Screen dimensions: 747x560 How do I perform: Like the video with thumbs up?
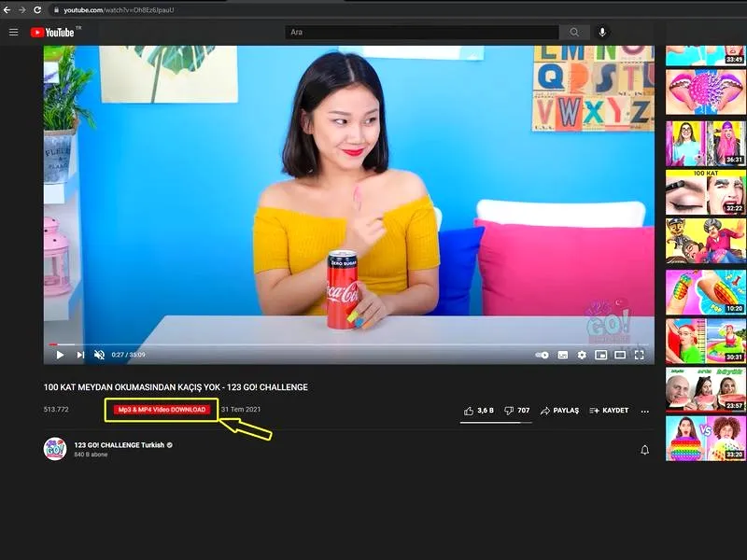tap(479, 411)
